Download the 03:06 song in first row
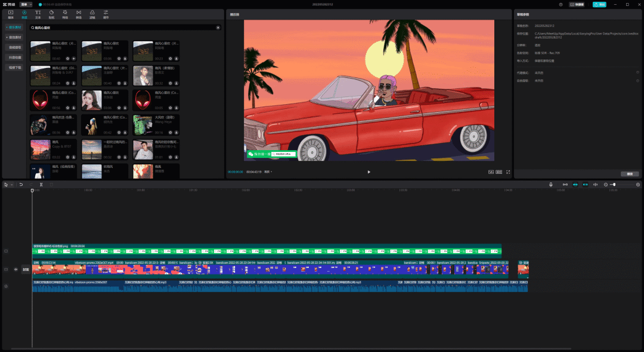 pos(125,58)
